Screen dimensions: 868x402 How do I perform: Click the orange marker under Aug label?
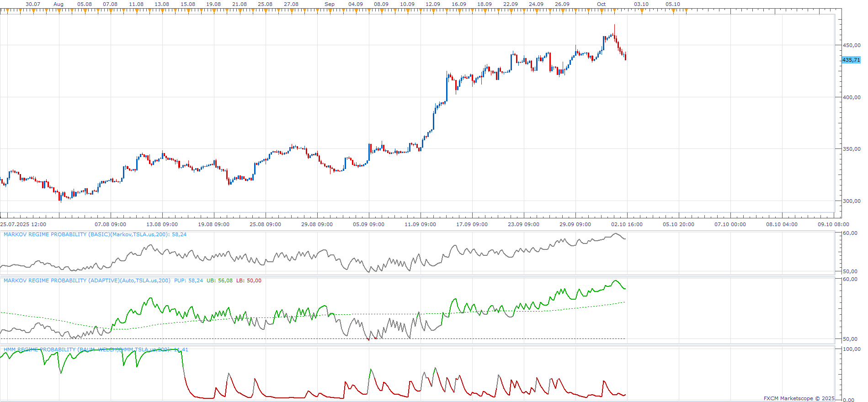coord(59,11)
